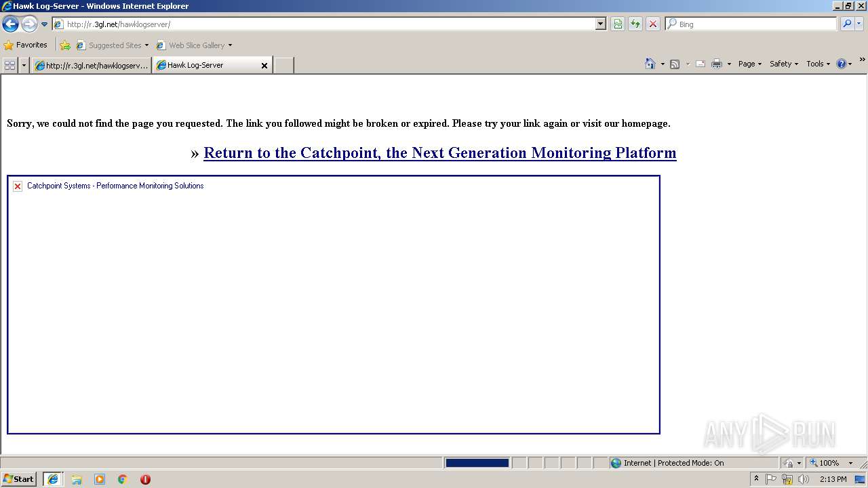
Task: Click the red Opera taskbar icon
Action: point(145,479)
